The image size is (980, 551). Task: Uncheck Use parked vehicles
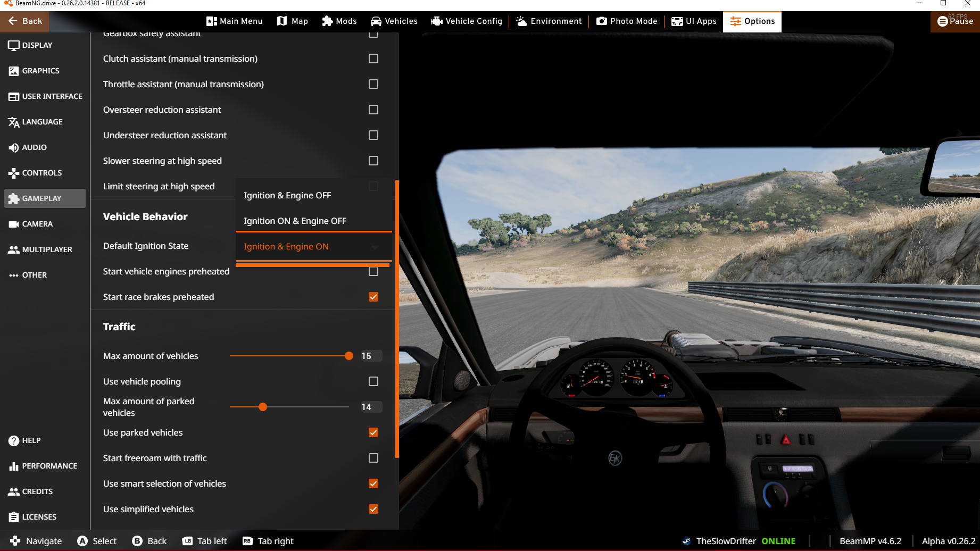click(373, 432)
